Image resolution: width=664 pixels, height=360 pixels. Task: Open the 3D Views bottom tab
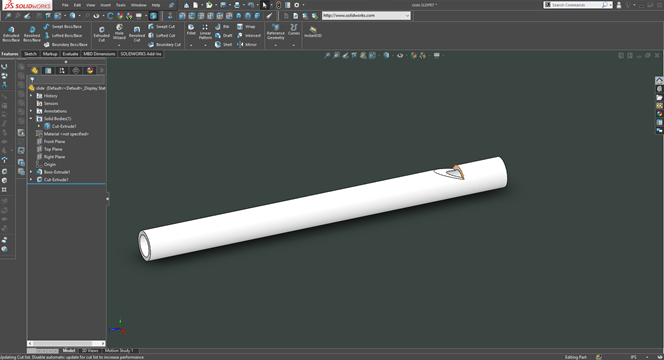(90, 351)
